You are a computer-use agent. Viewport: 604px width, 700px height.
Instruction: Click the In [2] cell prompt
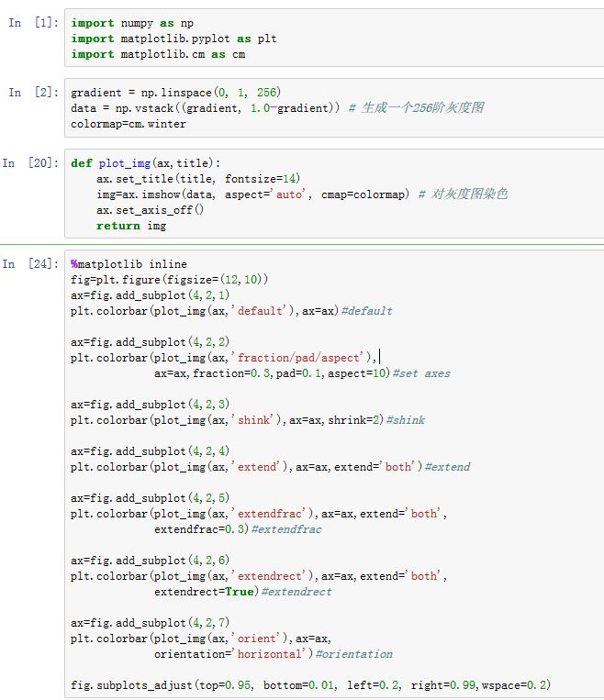tap(32, 93)
